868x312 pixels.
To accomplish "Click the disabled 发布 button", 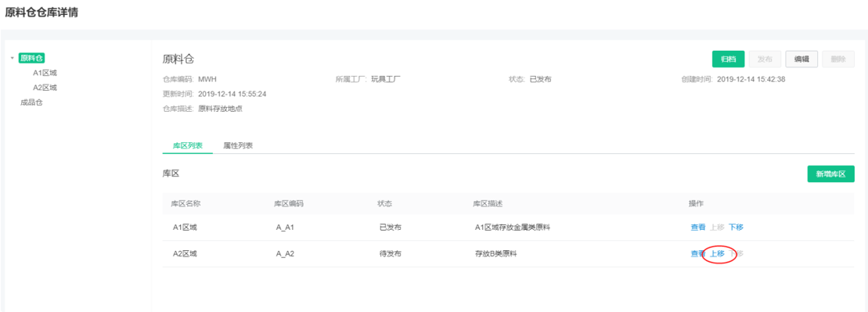I will click(765, 59).
